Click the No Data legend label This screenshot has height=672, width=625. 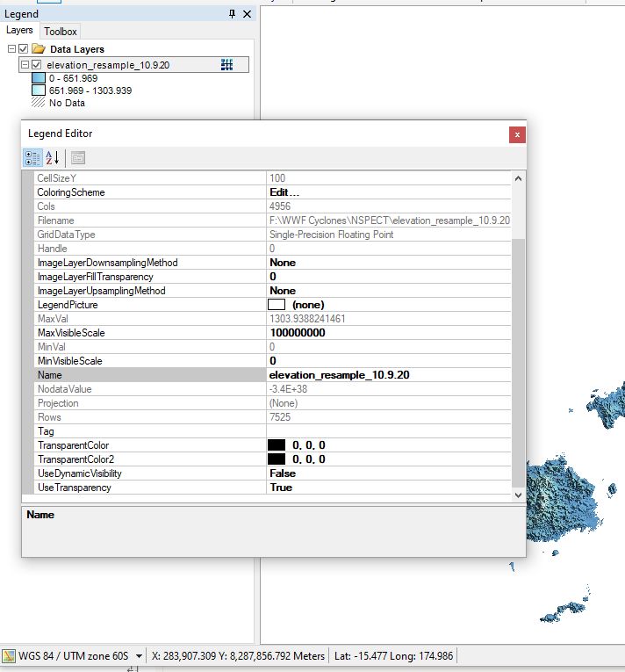pyautogui.click(x=67, y=103)
